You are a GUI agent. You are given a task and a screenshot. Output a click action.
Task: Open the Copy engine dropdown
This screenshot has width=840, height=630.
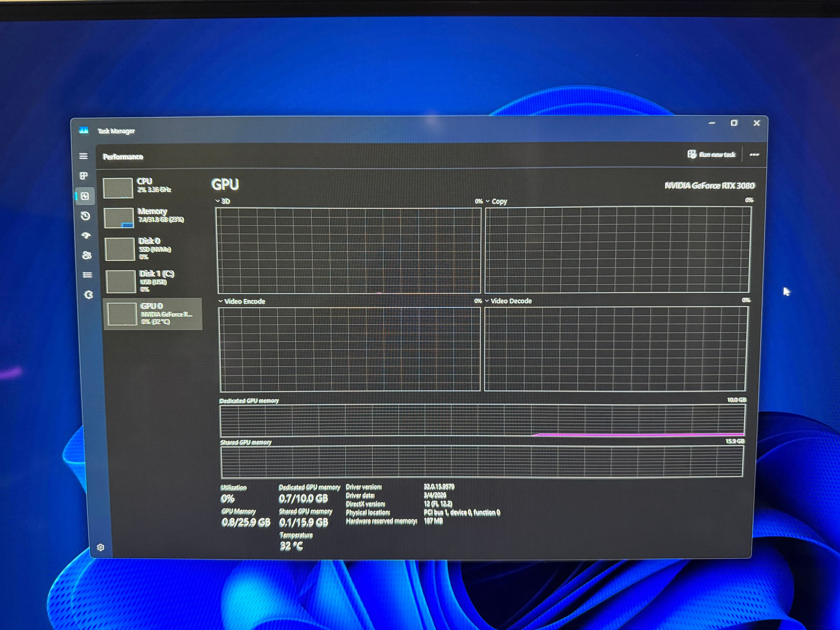pyautogui.click(x=496, y=201)
